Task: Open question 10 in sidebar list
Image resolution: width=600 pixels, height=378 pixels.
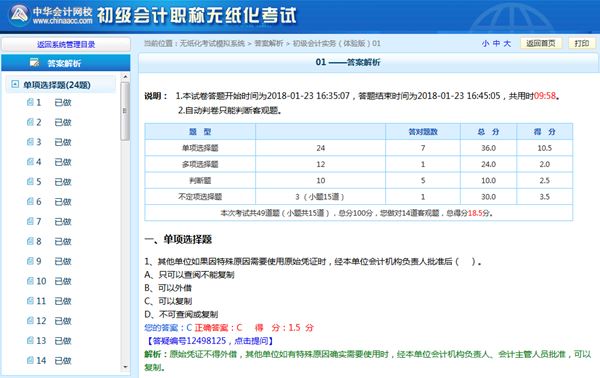Action: pyautogui.click(x=49, y=281)
